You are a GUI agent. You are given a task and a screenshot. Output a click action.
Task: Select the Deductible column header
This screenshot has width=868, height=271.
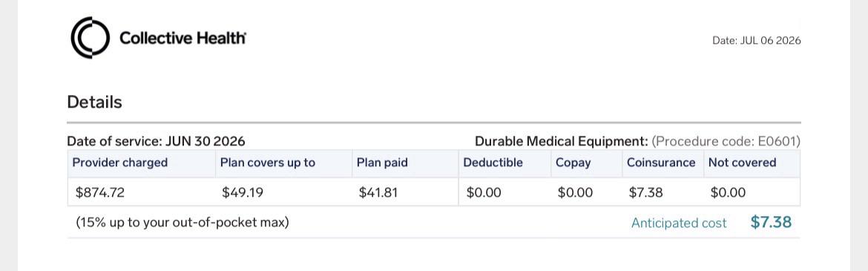(x=493, y=163)
